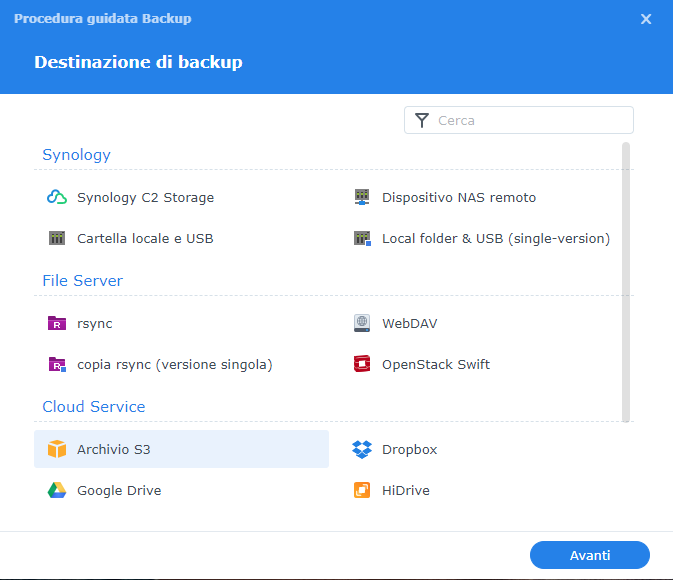
Task: Click the rsync purple folder icon
Action: tap(57, 323)
